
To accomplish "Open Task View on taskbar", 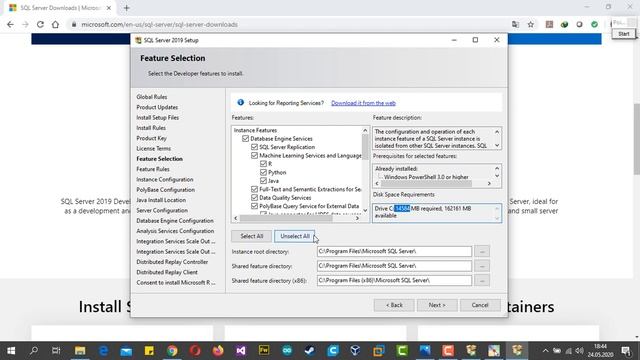I will (56, 351).
